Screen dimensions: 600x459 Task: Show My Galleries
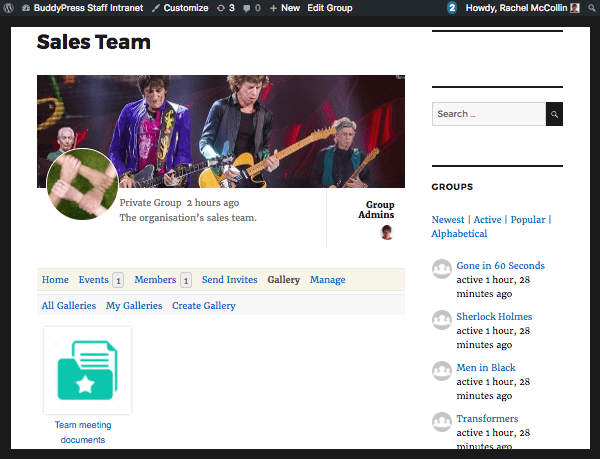tap(134, 306)
